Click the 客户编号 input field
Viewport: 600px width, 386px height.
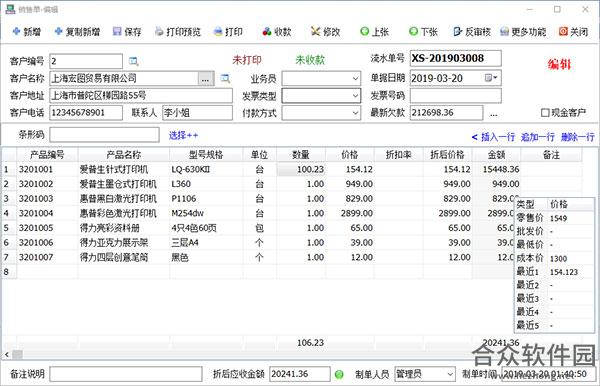coord(86,61)
